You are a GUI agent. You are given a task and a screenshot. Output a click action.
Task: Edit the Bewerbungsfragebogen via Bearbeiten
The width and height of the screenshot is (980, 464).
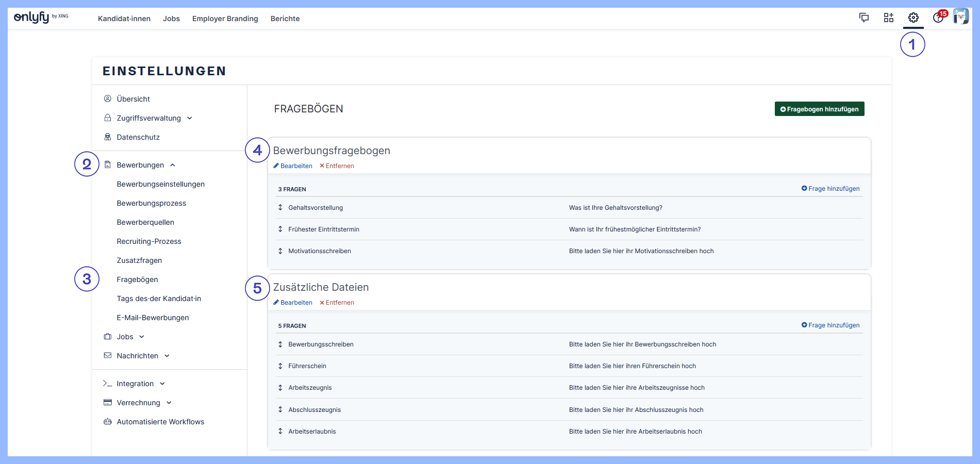[x=293, y=166]
